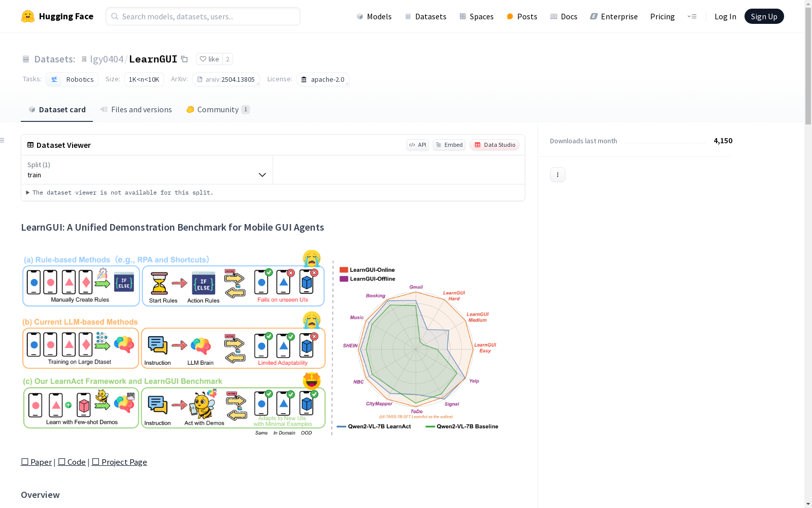This screenshot has width=812, height=508.
Task: Select the Robotics task tag
Action: [x=72, y=79]
